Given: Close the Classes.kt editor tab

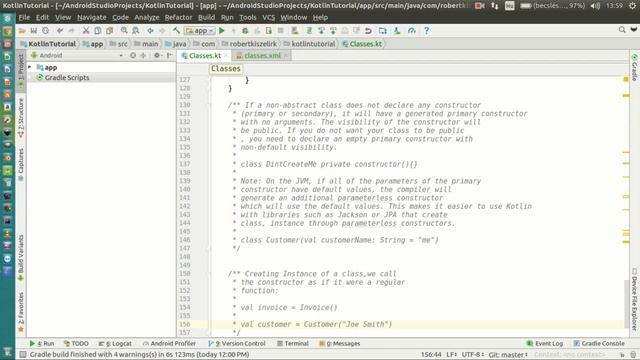Looking at the screenshot, I should click(226, 56).
